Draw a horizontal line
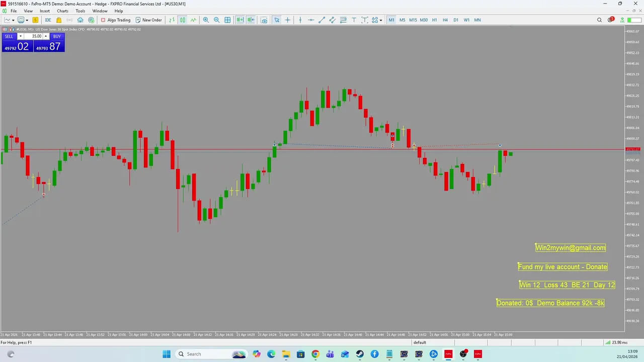This screenshot has height=362, width=644. click(x=311, y=20)
